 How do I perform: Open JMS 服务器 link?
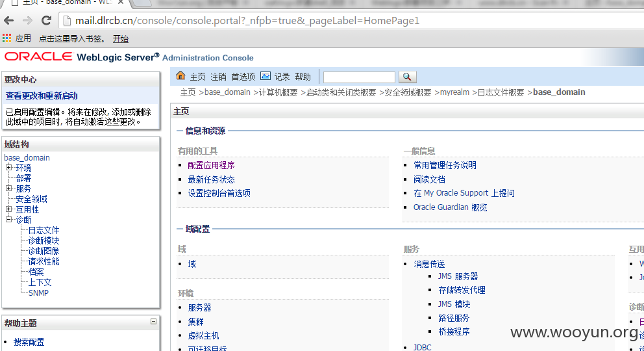458,276
